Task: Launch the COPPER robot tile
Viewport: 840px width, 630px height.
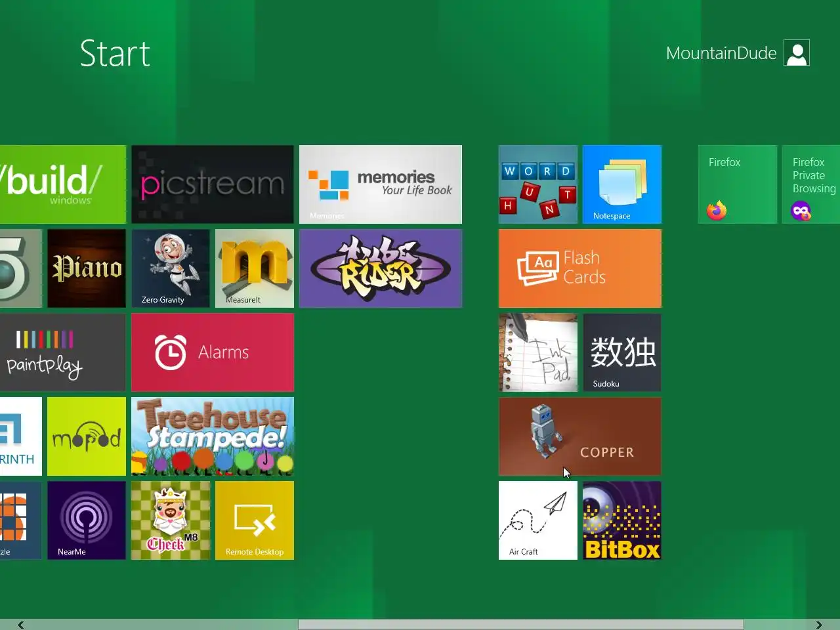Action: tap(580, 436)
